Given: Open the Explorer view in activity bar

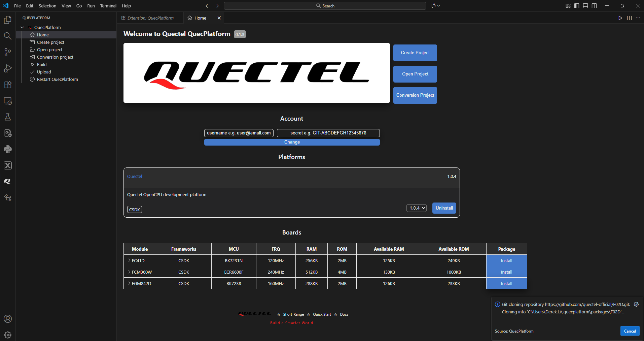Looking at the screenshot, I should [x=7, y=20].
